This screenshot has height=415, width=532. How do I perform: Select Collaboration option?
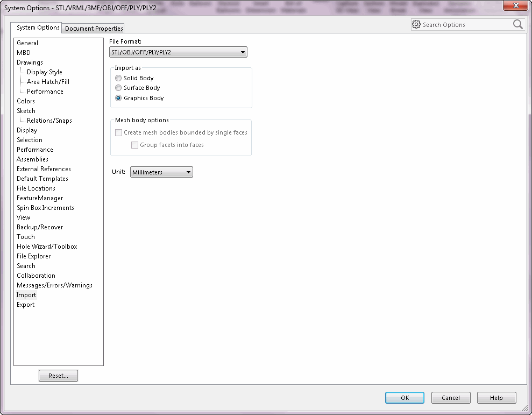[x=36, y=276]
